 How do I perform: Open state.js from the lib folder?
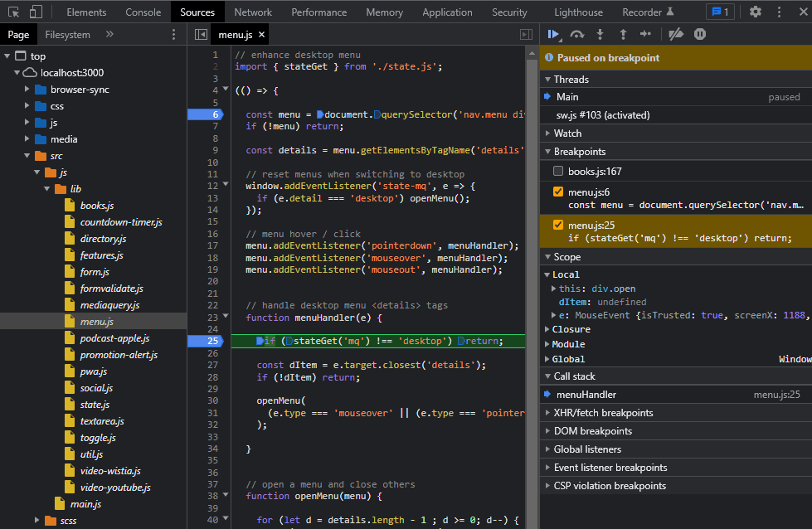coord(94,405)
